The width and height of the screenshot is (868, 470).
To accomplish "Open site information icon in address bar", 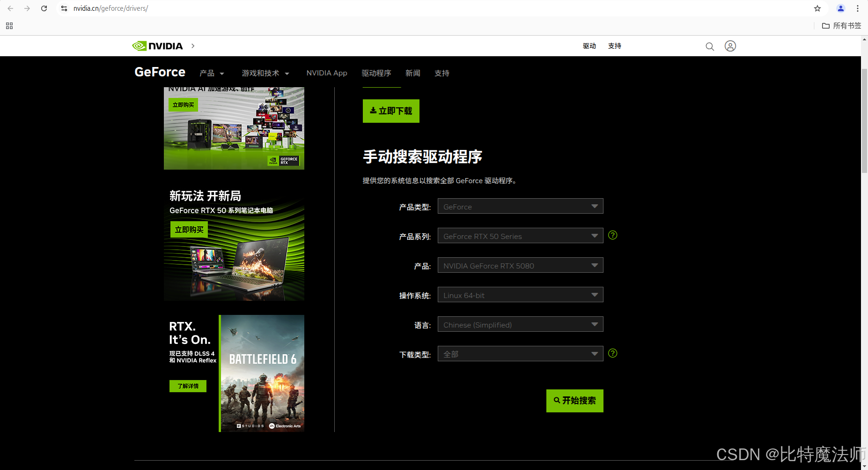I will pyautogui.click(x=64, y=8).
